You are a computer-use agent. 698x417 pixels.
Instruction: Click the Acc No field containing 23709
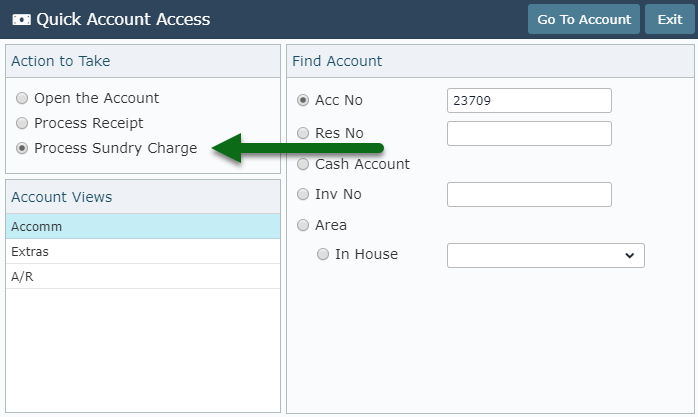(x=529, y=101)
